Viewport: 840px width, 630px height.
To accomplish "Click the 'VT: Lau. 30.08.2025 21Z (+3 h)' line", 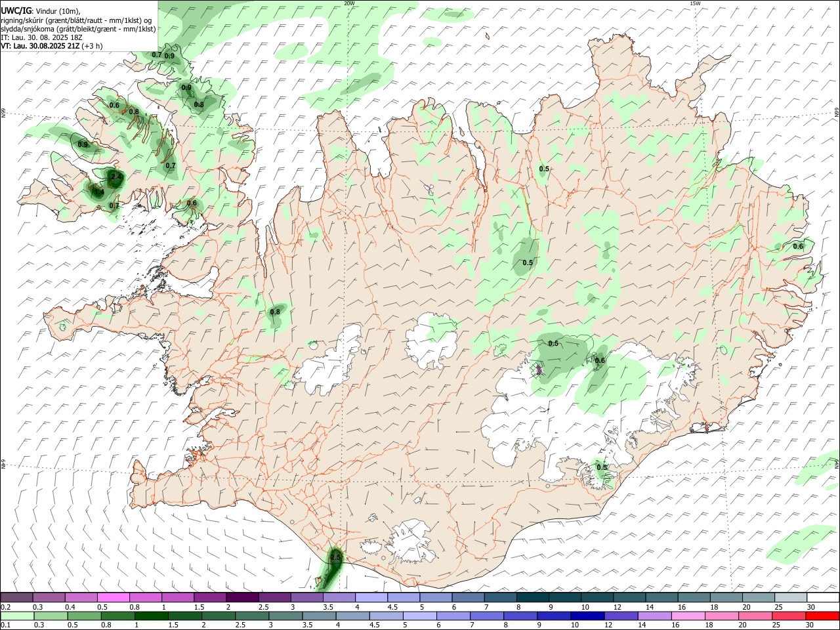I will click(x=51, y=46).
